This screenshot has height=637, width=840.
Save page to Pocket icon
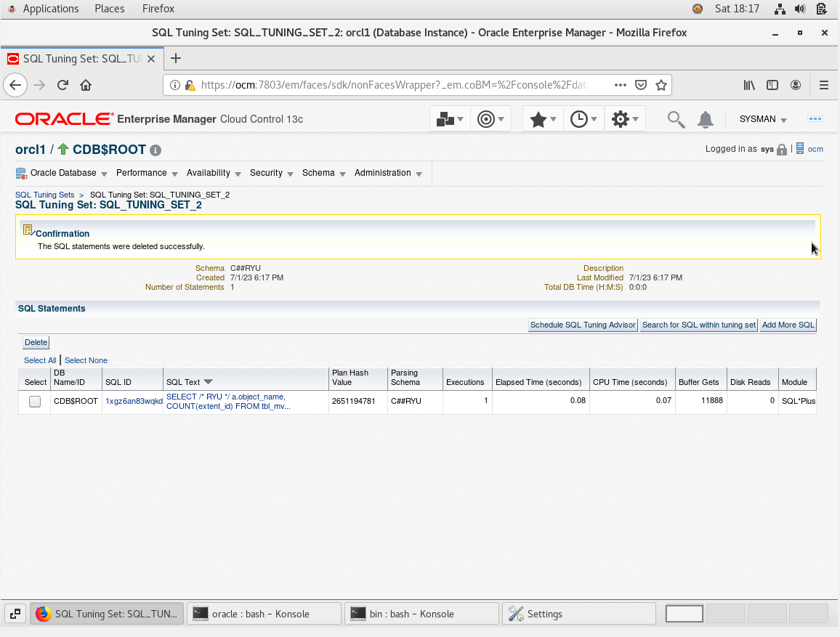(641, 85)
